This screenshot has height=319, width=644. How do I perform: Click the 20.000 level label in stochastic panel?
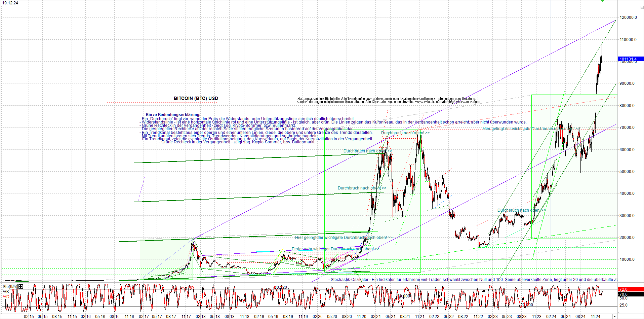(x=527, y=305)
